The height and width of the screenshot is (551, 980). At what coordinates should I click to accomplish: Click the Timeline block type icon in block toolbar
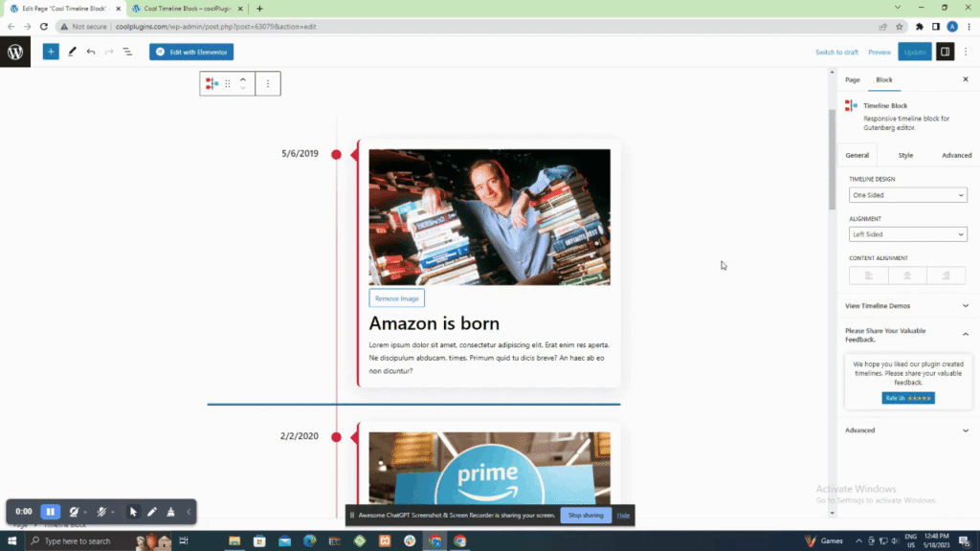(x=211, y=84)
